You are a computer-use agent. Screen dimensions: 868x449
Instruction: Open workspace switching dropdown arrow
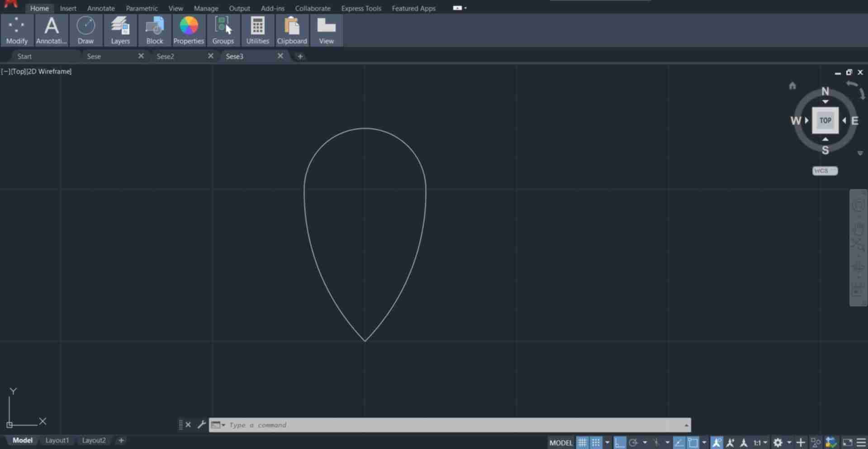coord(789,443)
